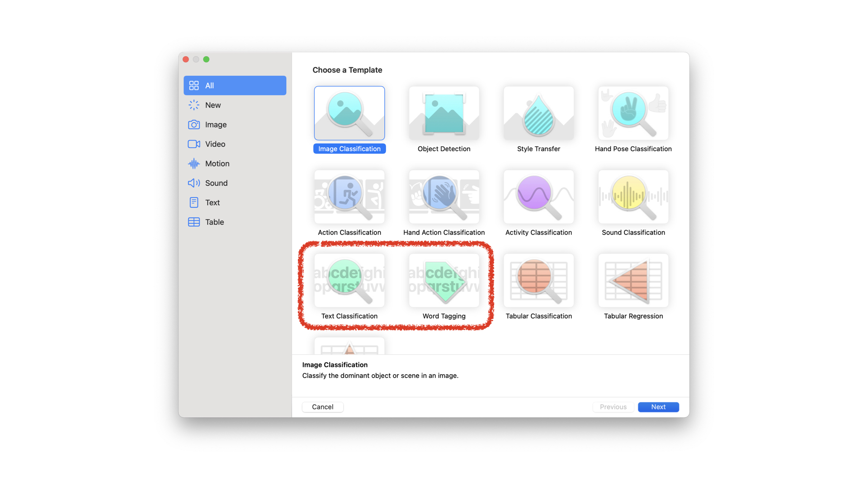Select the Sound category in sidebar
Viewport: 868px width, 488px height.
[235, 183]
